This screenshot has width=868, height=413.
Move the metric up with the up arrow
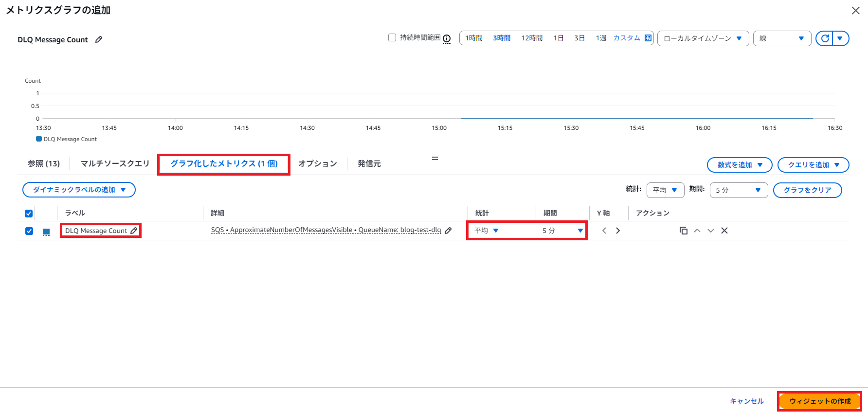coord(697,231)
